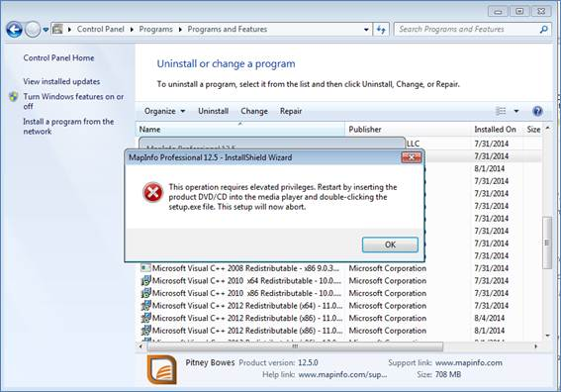The width and height of the screenshot is (561, 392).
Task: Click the change view icon
Action: pyautogui.click(x=501, y=111)
